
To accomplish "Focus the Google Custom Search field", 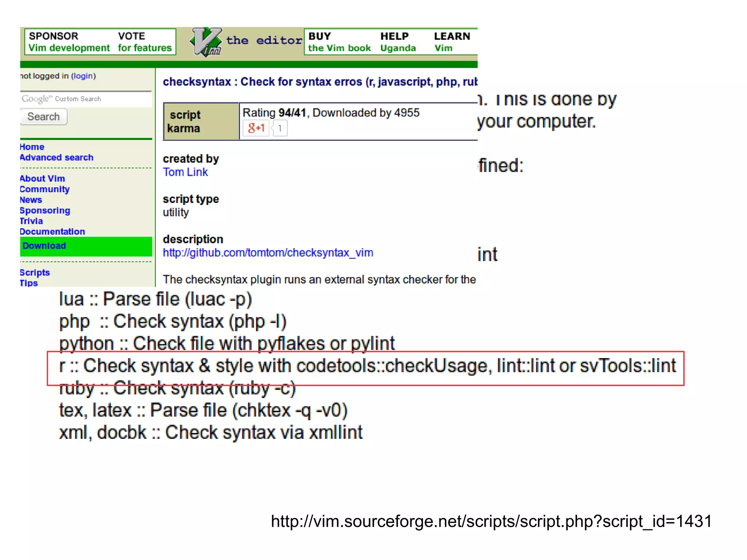I will 86,99.
